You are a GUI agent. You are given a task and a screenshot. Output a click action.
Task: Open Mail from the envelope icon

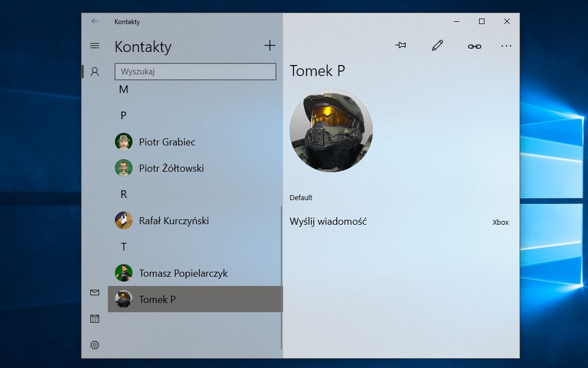(95, 293)
